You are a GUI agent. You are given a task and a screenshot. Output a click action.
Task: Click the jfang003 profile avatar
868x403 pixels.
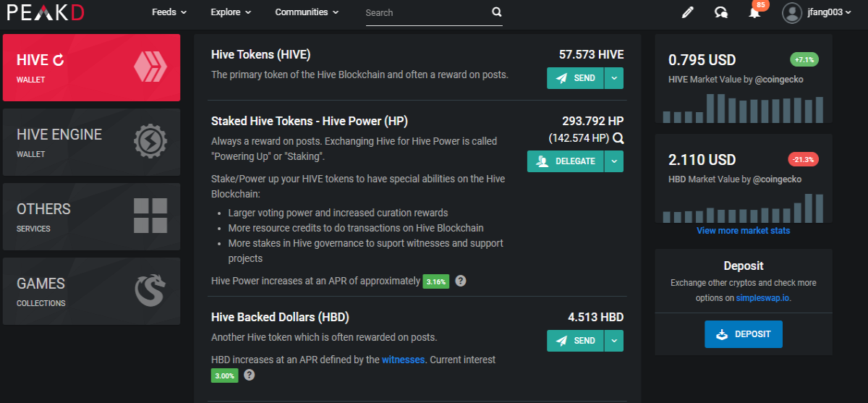[x=793, y=12]
